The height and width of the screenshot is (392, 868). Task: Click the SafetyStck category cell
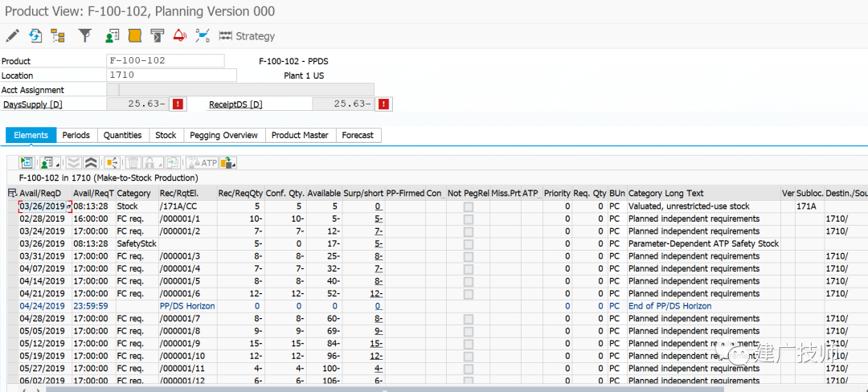136,244
